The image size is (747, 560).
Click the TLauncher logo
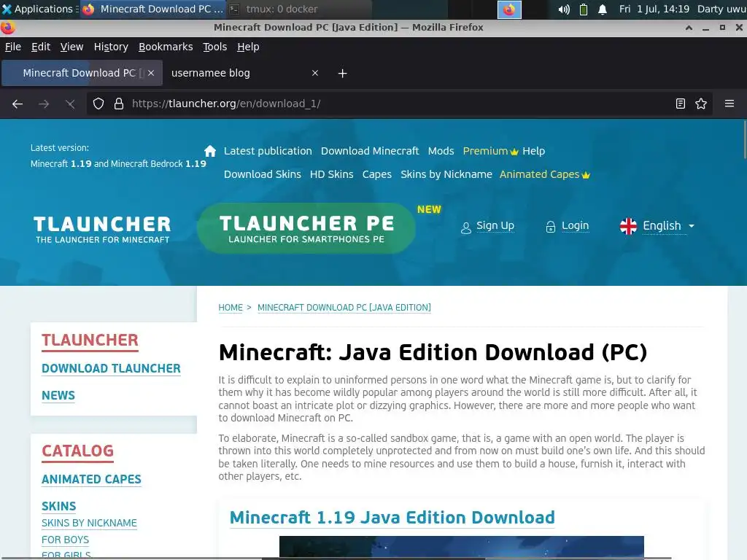pyautogui.click(x=102, y=230)
